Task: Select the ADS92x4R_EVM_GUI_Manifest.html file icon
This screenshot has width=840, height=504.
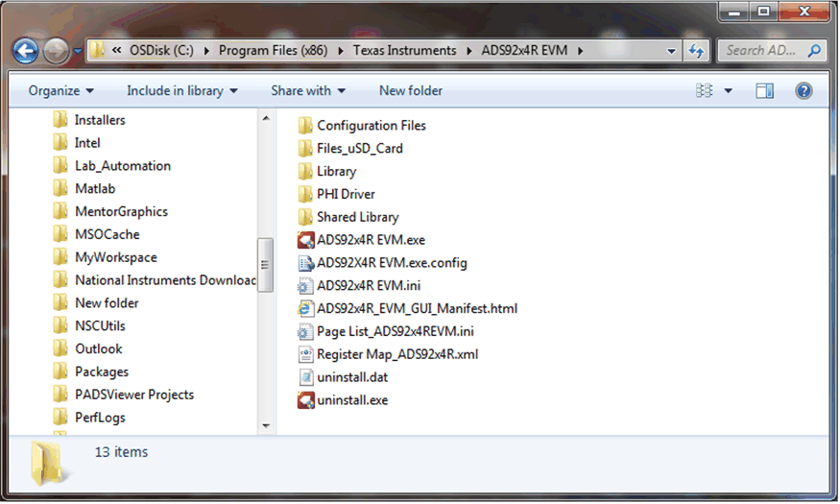Action: pos(306,309)
